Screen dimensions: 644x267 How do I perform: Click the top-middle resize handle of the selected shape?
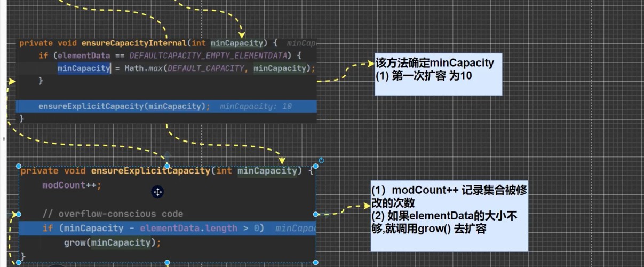pyautogui.click(x=167, y=166)
